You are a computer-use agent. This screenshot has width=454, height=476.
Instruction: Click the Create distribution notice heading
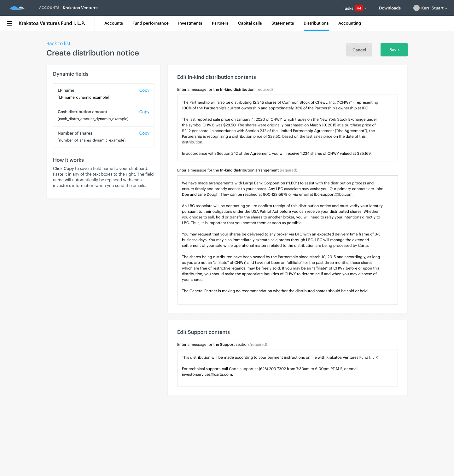click(x=93, y=53)
